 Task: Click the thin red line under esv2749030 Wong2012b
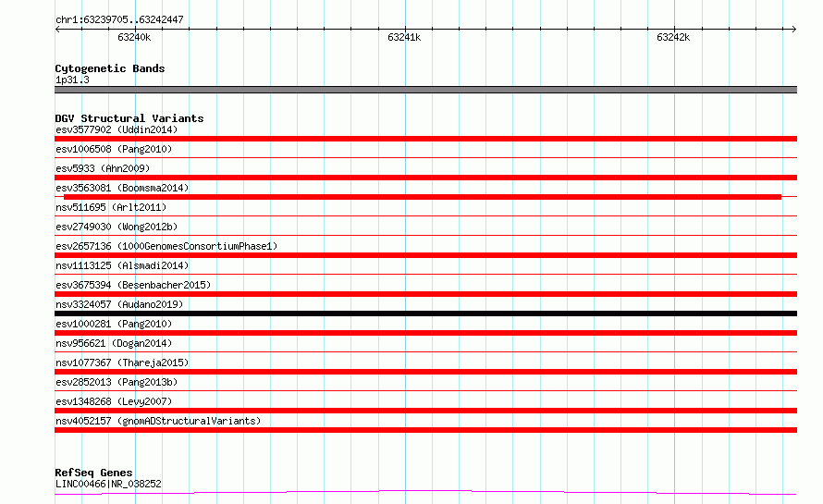tap(425, 235)
